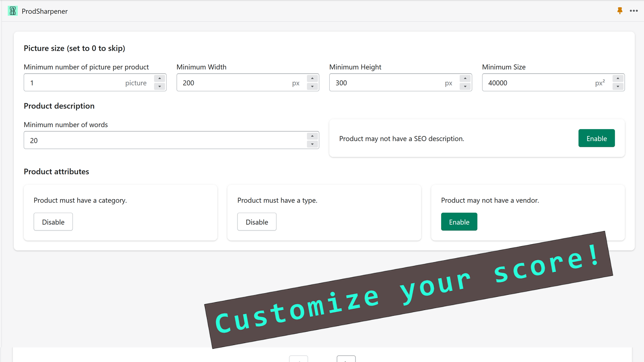Increase minimum number of words arrow
Screen dimensions: 644x362
tap(312, 136)
